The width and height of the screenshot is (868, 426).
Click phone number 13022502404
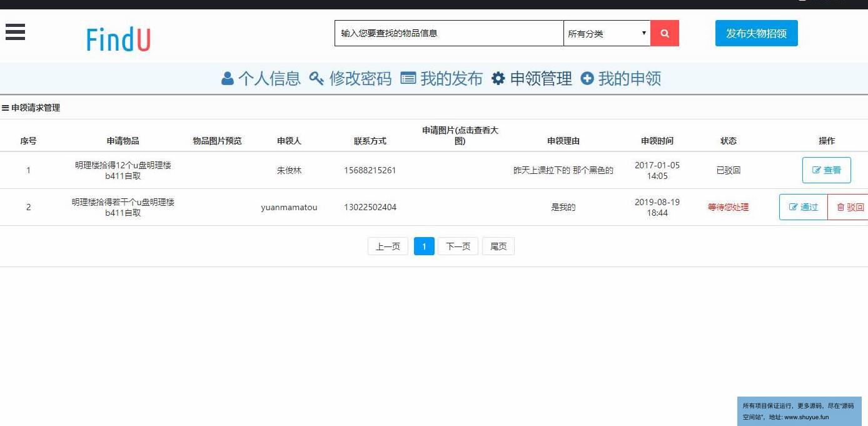coord(370,207)
